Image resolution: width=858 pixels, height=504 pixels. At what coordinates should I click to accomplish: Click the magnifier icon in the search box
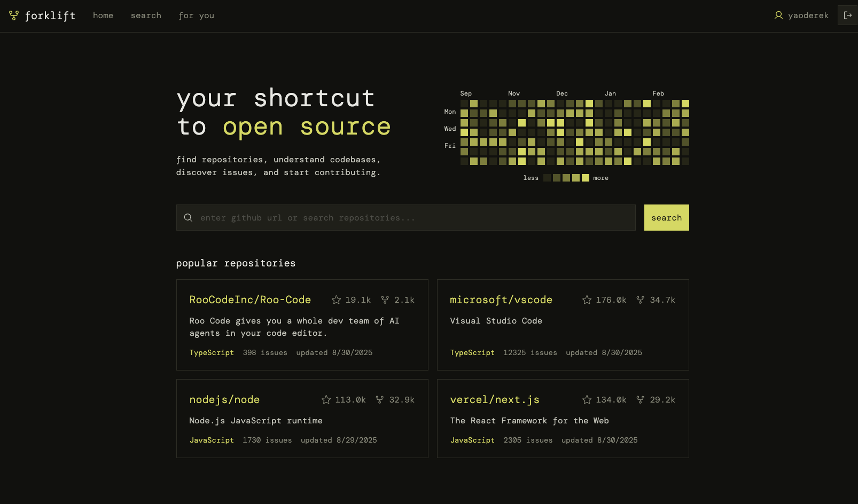tap(188, 217)
